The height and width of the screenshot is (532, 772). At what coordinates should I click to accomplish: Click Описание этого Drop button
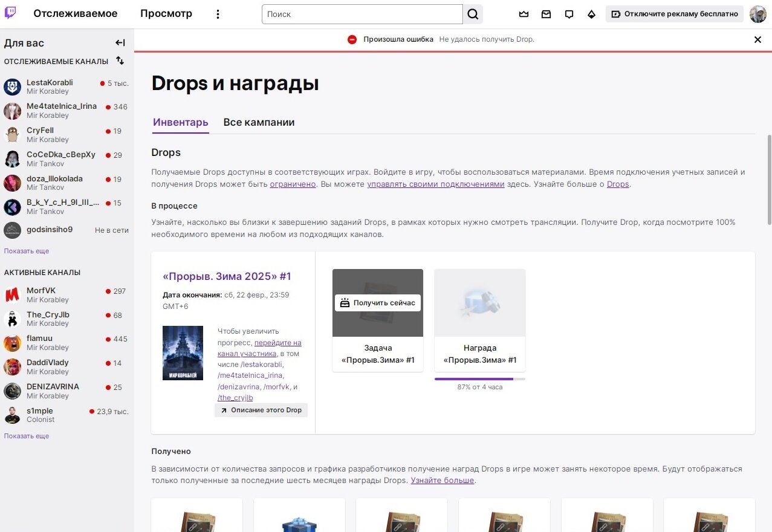click(261, 410)
